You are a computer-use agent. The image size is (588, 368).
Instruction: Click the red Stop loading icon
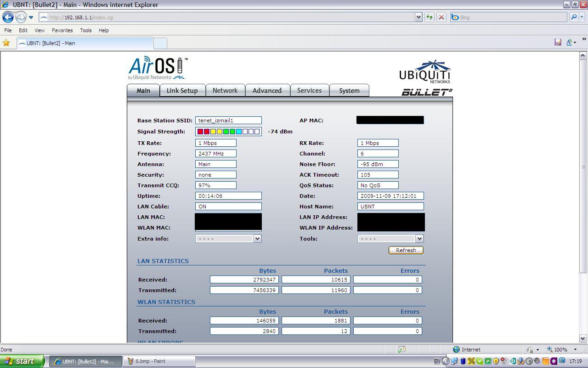[x=441, y=17]
